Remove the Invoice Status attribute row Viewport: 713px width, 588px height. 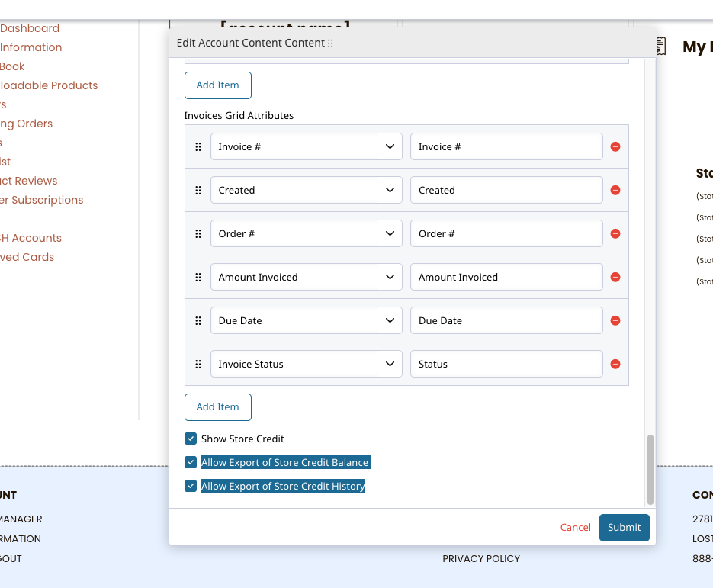(x=615, y=364)
